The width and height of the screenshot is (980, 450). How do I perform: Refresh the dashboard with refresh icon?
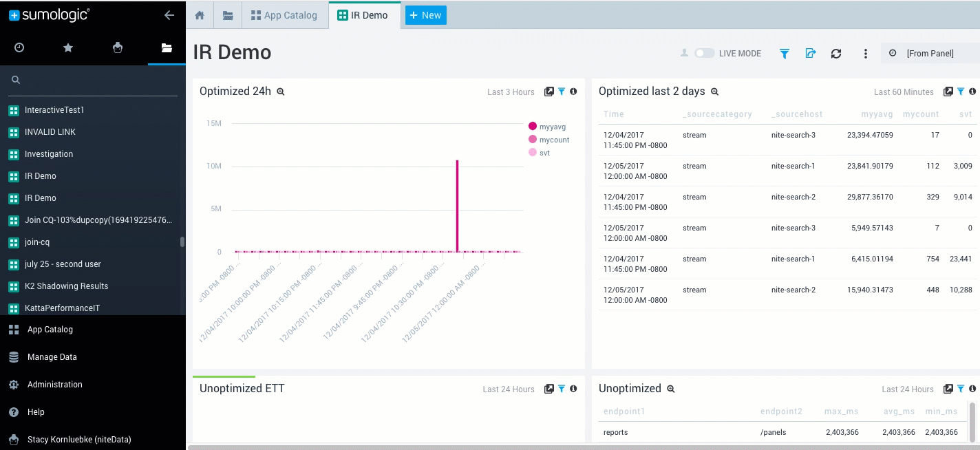pyautogui.click(x=836, y=54)
